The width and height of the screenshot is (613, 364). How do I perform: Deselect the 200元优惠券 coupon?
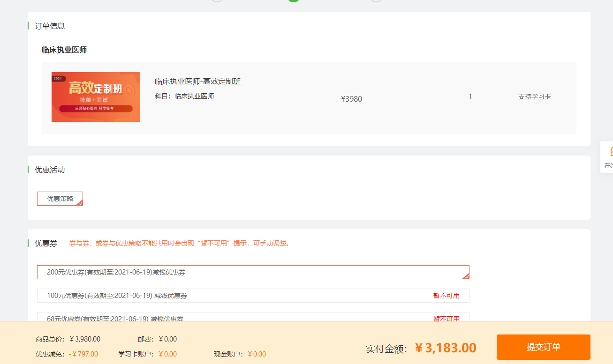(253, 272)
